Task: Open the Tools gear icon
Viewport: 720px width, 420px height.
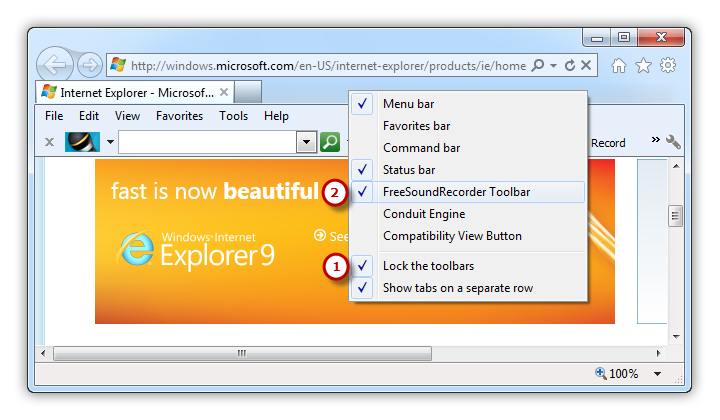Action: (x=668, y=65)
